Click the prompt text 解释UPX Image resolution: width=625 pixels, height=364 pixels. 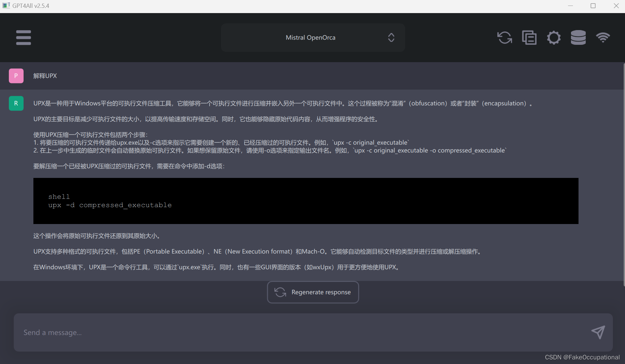(x=45, y=76)
